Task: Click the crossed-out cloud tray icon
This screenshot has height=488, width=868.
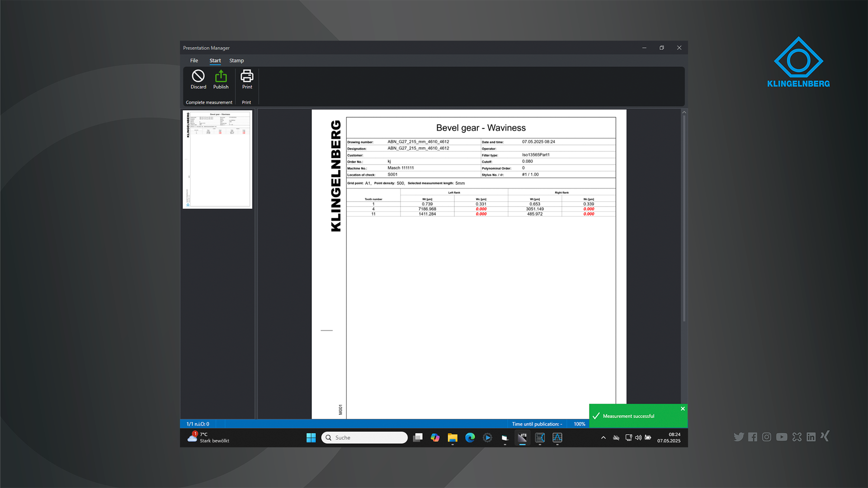Action: (x=616, y=437)
